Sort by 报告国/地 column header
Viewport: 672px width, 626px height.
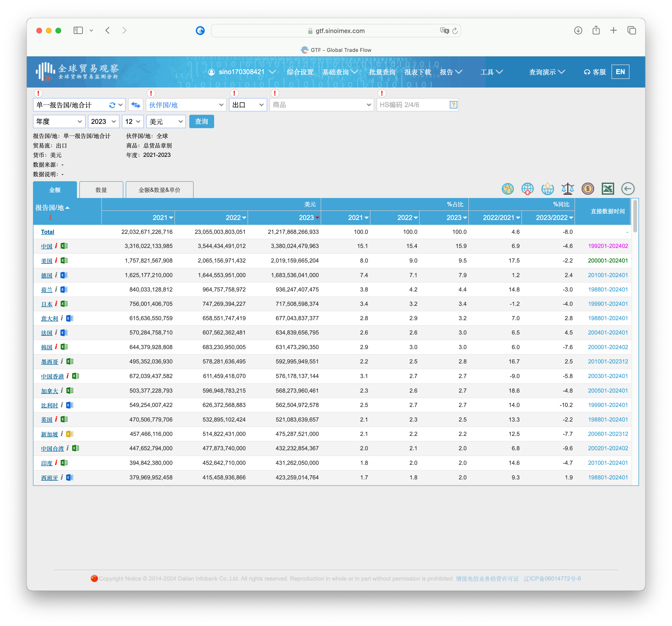pyautogui.click(x=52, y=208)
